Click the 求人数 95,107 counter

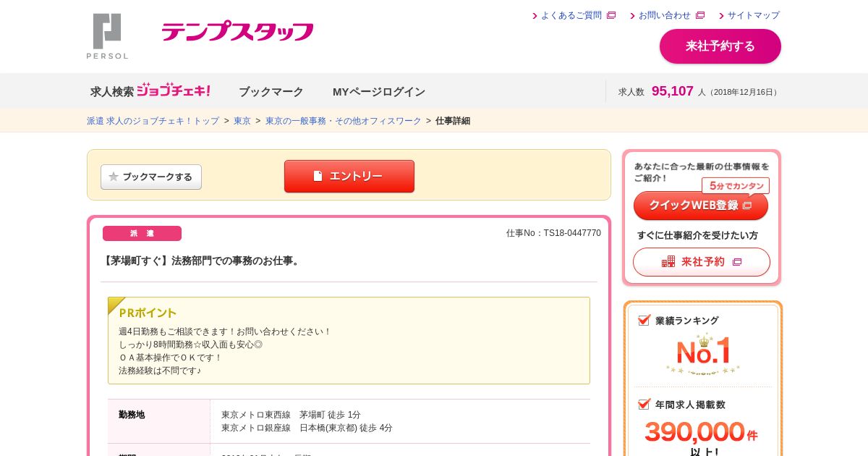(698, 91)
